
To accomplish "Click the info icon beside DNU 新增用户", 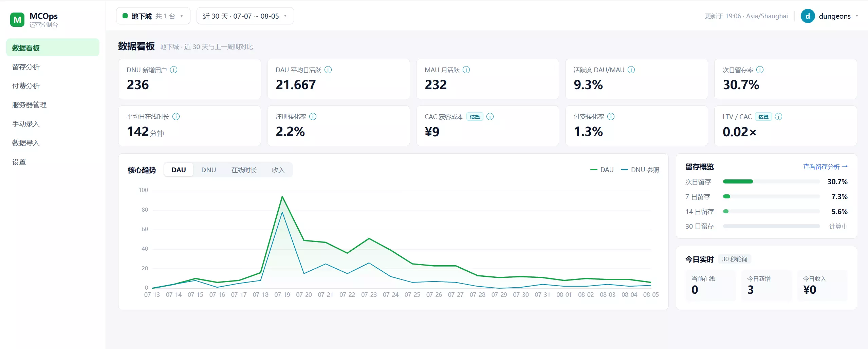I will (x=173, y=70).
